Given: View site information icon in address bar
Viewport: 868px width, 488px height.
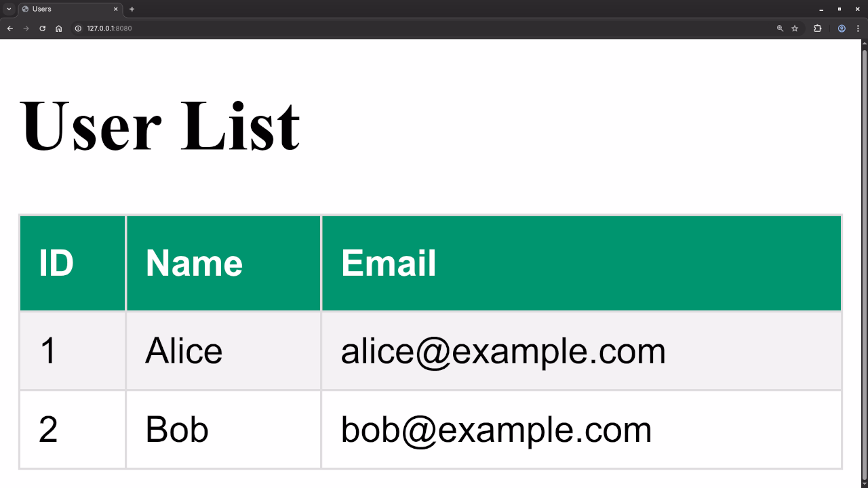Looking at the screenshot, I should coord(78,28).
